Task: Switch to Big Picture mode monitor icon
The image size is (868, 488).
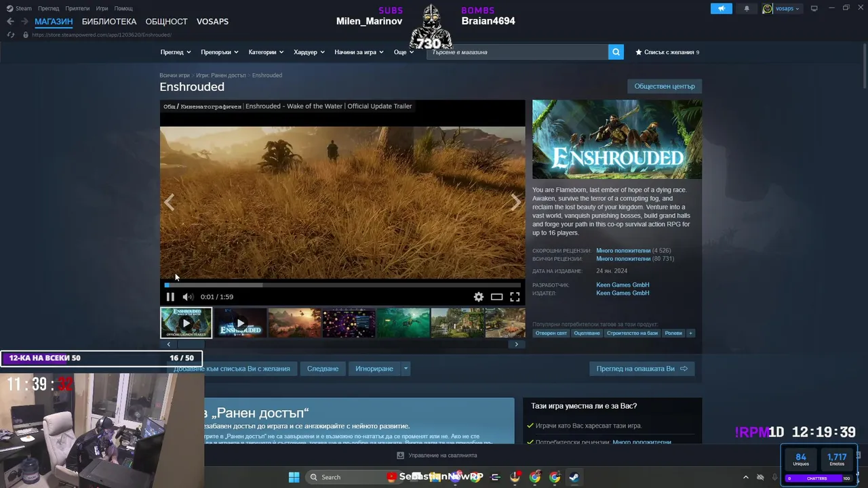Action: (814, 8)
